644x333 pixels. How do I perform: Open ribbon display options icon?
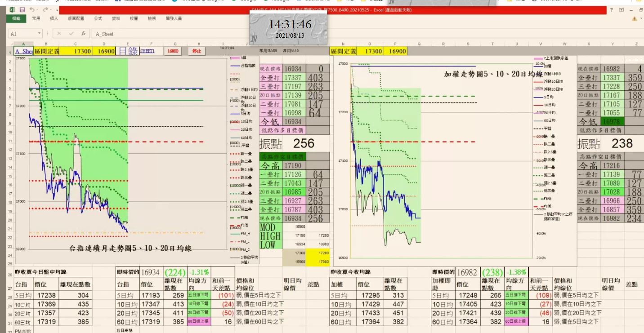click(622, 9)
